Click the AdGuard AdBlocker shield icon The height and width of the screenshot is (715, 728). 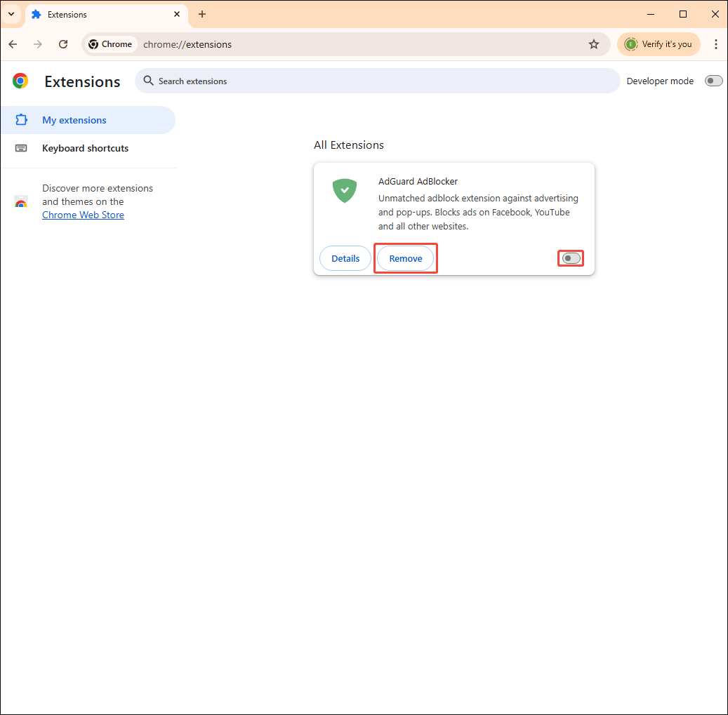344,190
